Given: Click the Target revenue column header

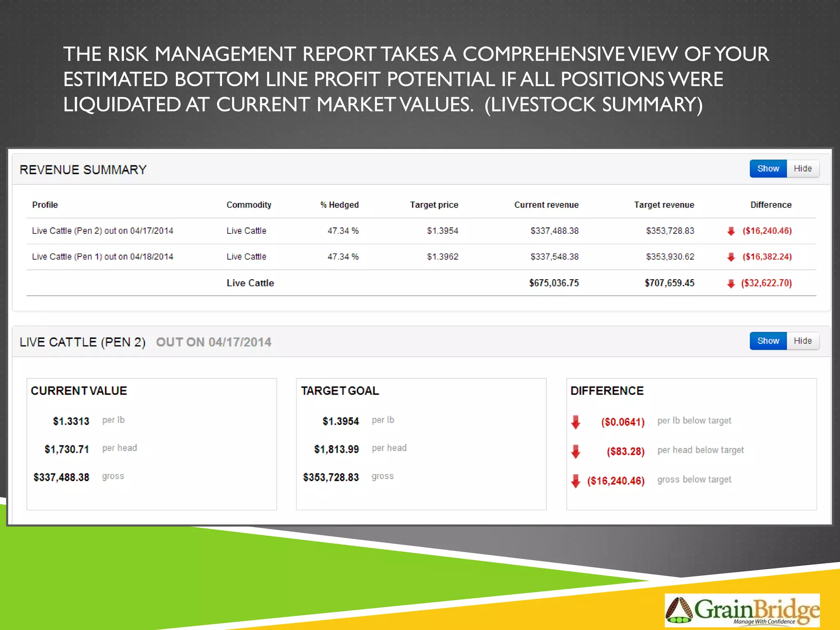Looking at the screenshot, I should pyautogui.click(x=664, y=205).
